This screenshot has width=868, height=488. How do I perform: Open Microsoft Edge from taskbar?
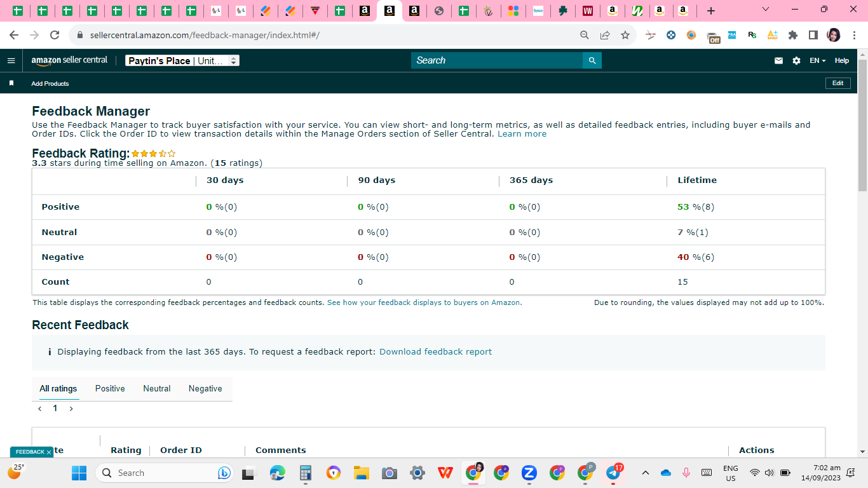point(277,473)
